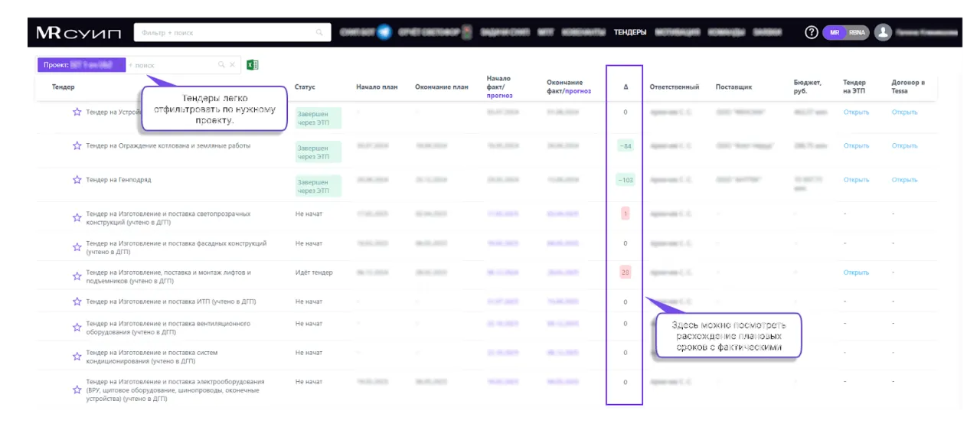Screen dimensions: 980x437
Task: Open ЭТП link for Генподряд tender
Action: point(856,180)
